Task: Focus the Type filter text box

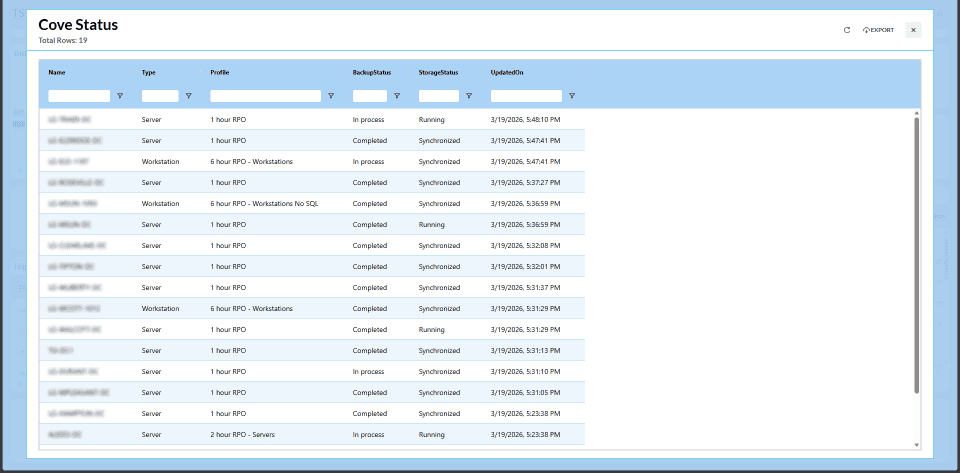Action: pyautogui.click(x=160, y=96)
